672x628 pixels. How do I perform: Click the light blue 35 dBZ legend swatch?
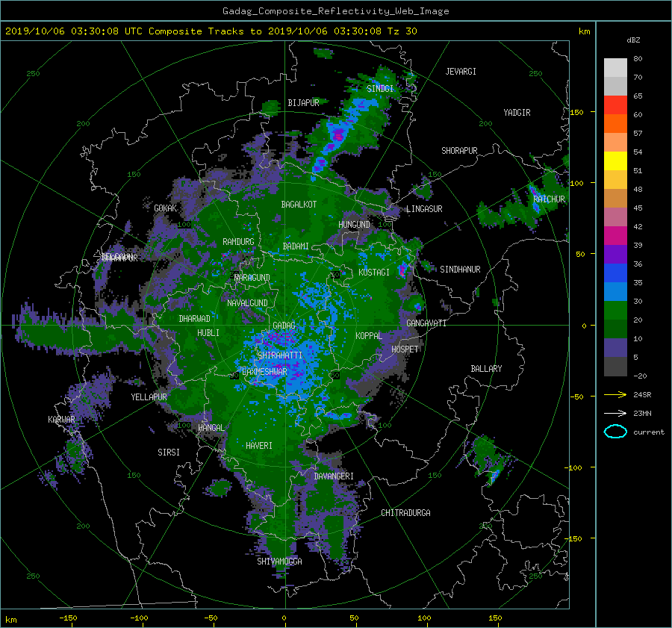point(615,291)
